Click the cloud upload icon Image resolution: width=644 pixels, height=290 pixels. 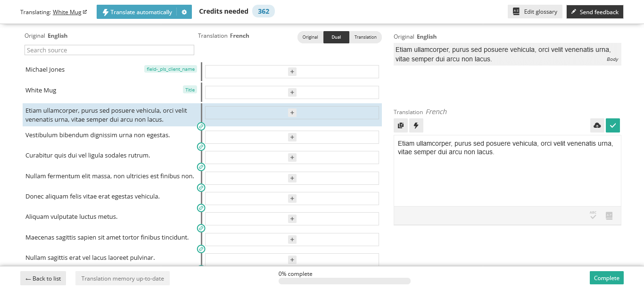tap(597, 125)
